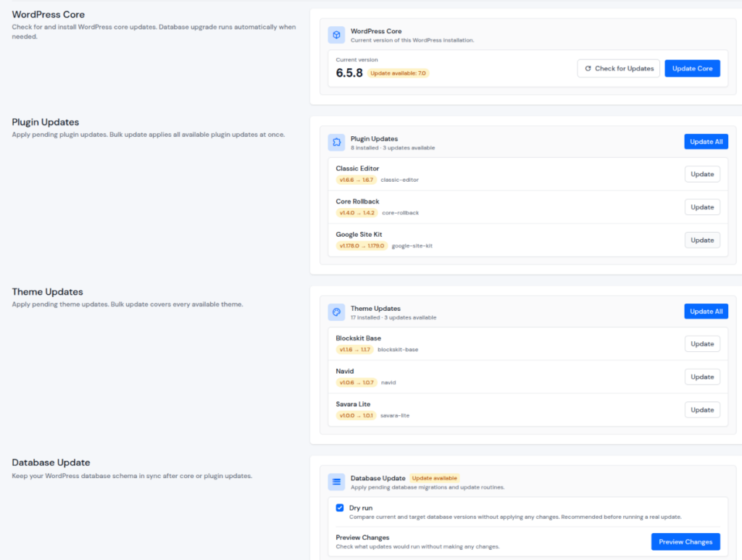Click the Core Rollback plugin name

[357, 201]
